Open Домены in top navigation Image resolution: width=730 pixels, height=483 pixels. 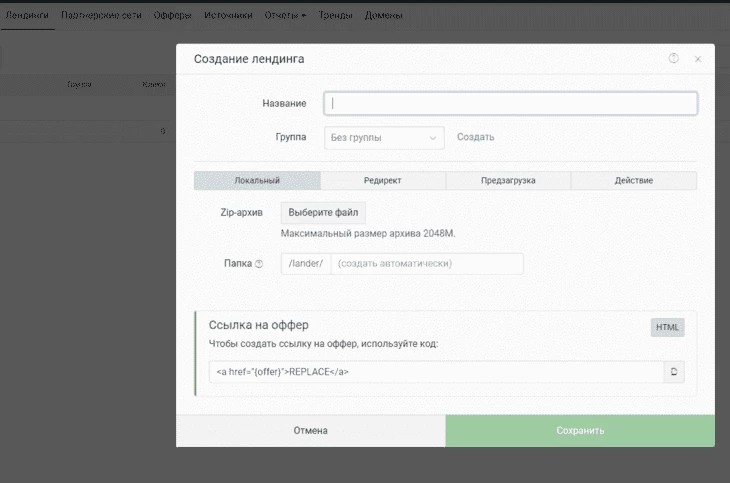click(383, 15)
